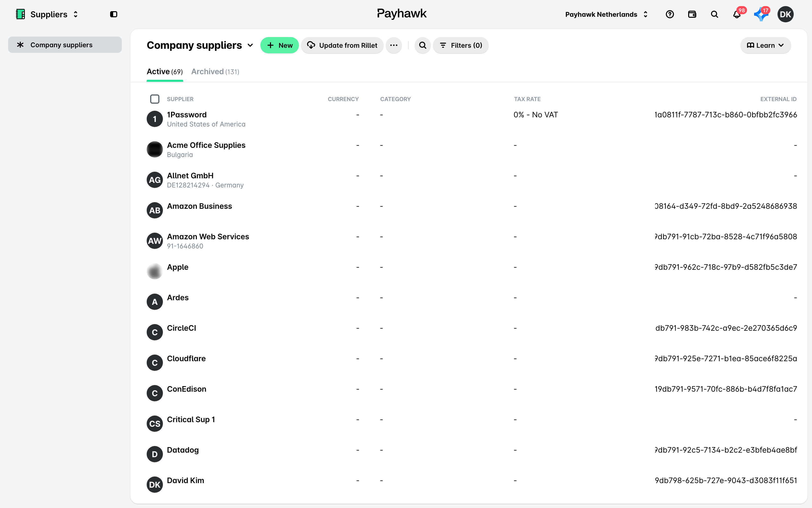Click ConEdison C avatar icon
Image resolution: width=812 pixels, height=508 pixels.
(x=155, y=393)
